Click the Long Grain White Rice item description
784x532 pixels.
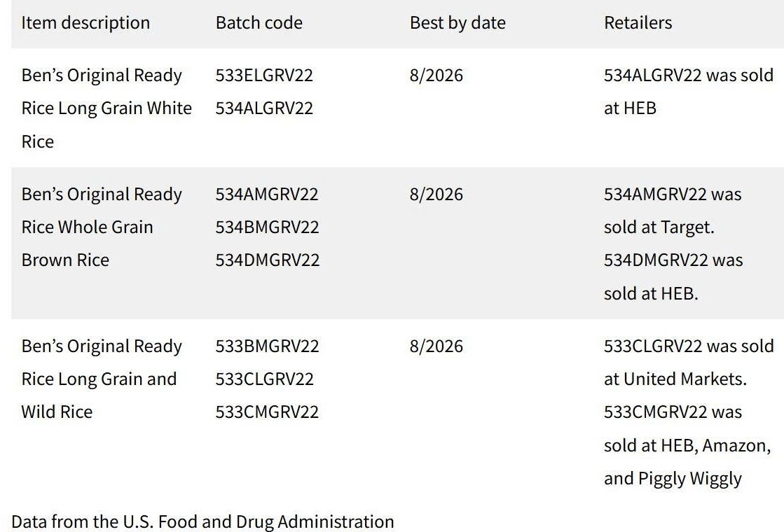point(106,108)
